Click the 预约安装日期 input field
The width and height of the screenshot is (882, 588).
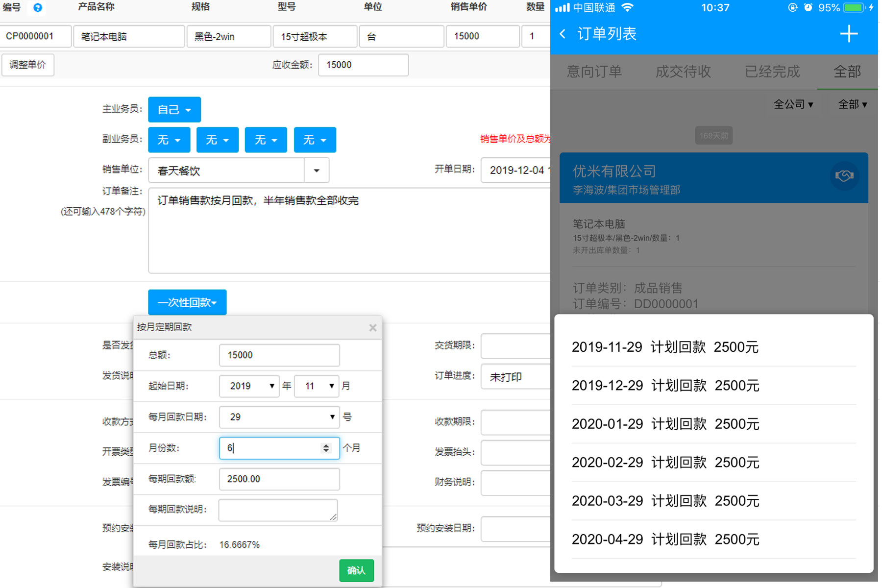click(516, 529)
